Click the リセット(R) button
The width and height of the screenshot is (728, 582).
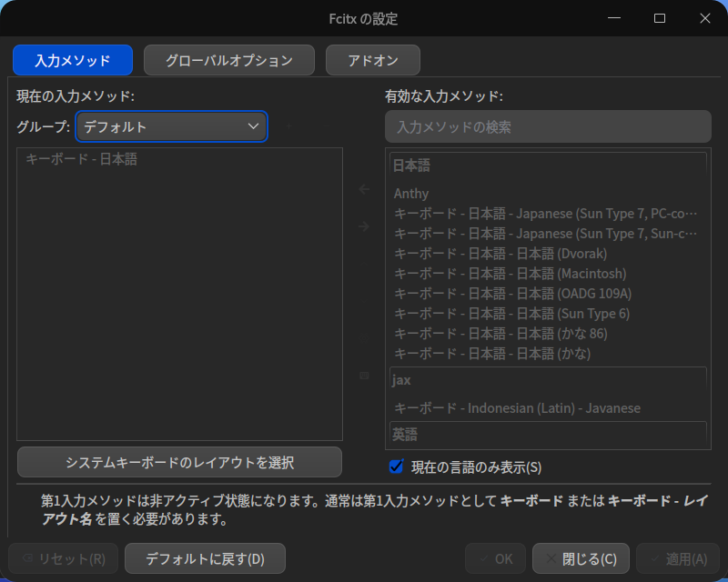63,558
